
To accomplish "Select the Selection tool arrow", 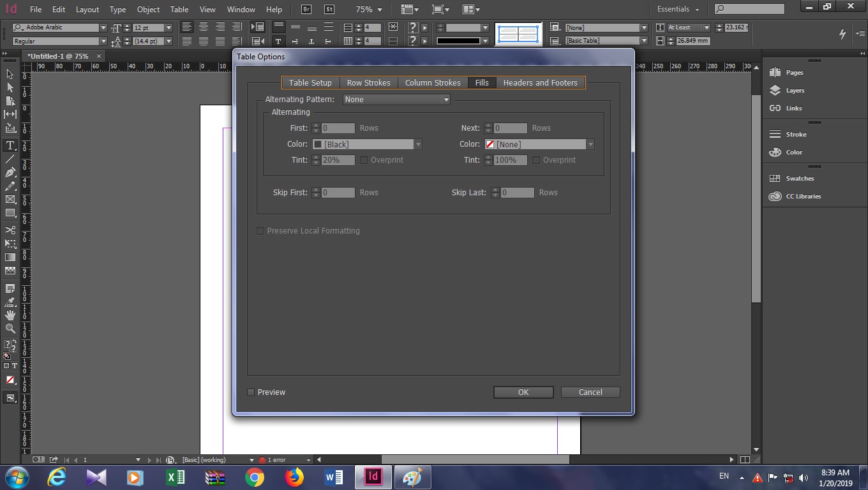I will coord(10,74).
